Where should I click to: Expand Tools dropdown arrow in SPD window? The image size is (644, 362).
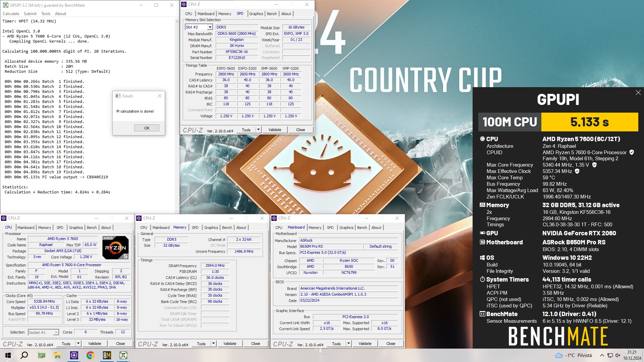pyautogui.click(x=258, y=130)
